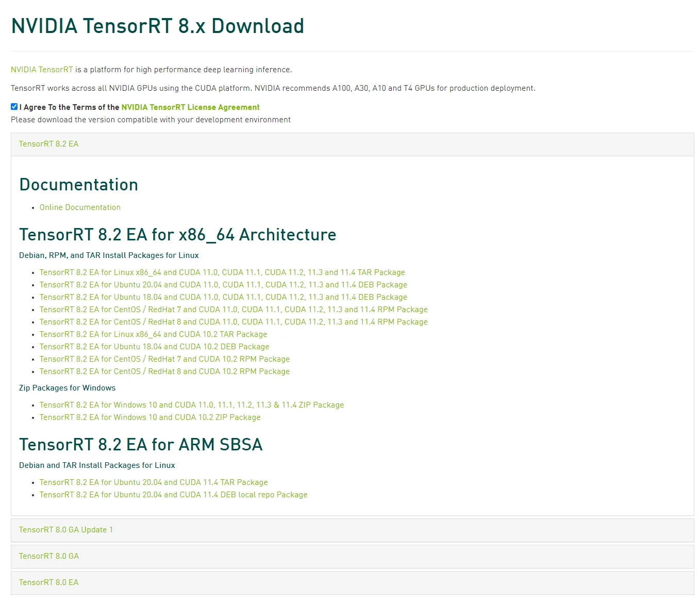Click the Documentation heading
Image resolution: width=700 pixels, height=601 pixels.
coord(78,185)
